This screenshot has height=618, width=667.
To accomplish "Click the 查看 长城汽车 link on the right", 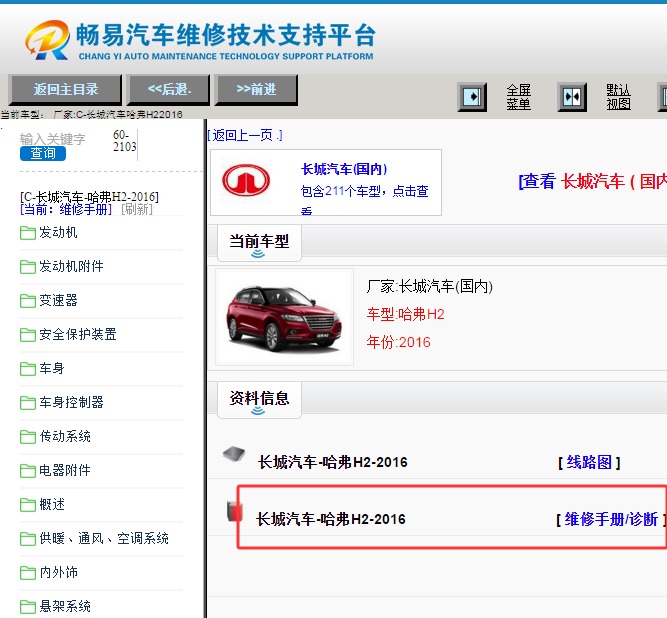I will [592, 181].
